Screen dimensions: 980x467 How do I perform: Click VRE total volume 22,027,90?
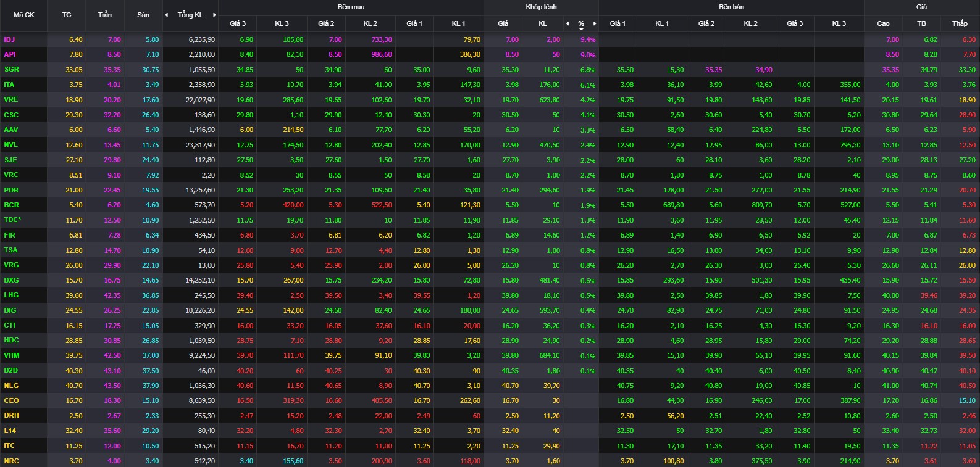point(201,100)
